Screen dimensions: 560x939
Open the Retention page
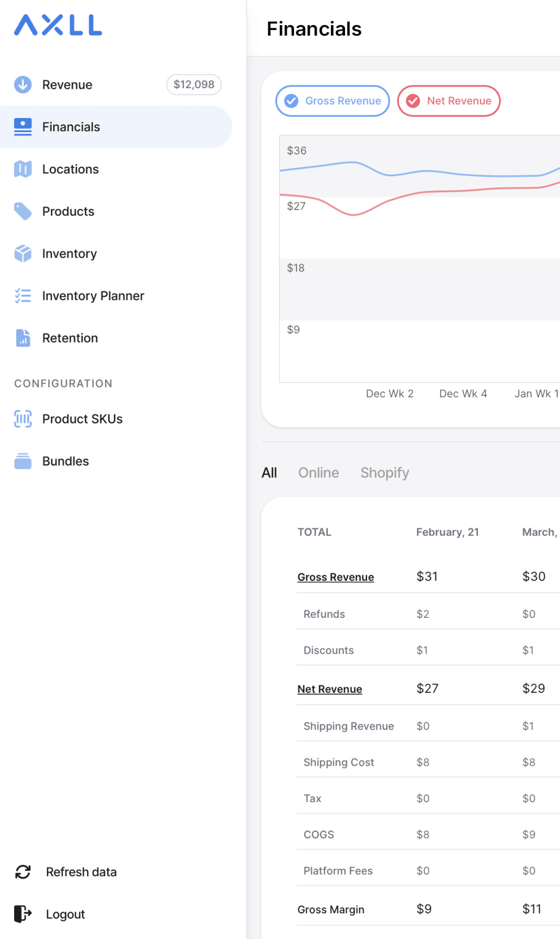(x=116, y=338)
